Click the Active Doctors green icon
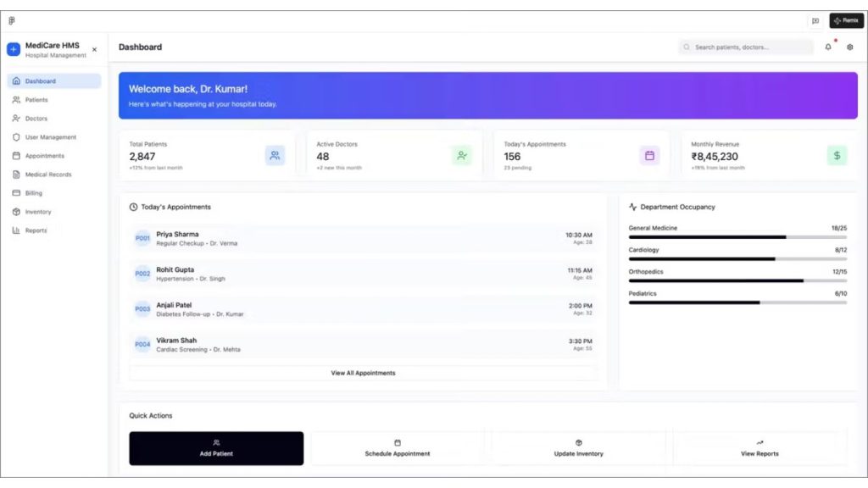 [462, 156]
